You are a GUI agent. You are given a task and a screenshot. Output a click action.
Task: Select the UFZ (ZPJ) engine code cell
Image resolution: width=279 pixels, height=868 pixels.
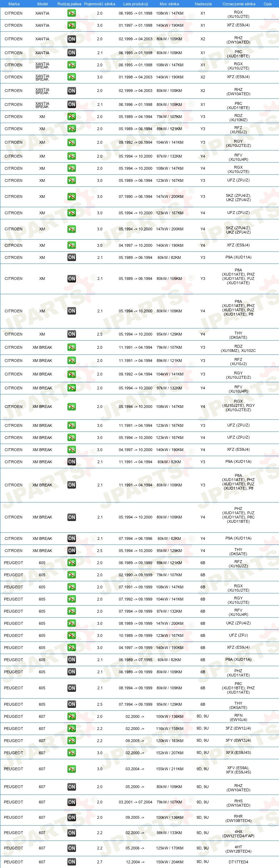click(238, 635)
